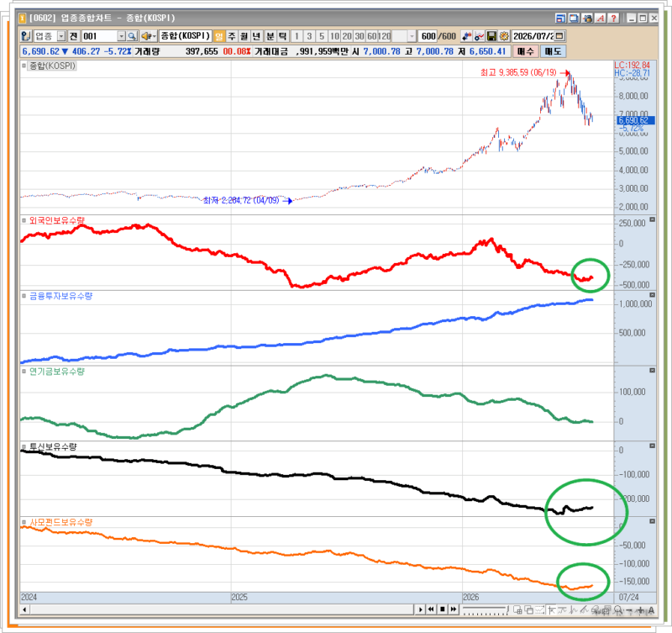The width and height of the screenshot is (672, 633).
Task: Click the 매도 sell button
Action: [553, 51]
